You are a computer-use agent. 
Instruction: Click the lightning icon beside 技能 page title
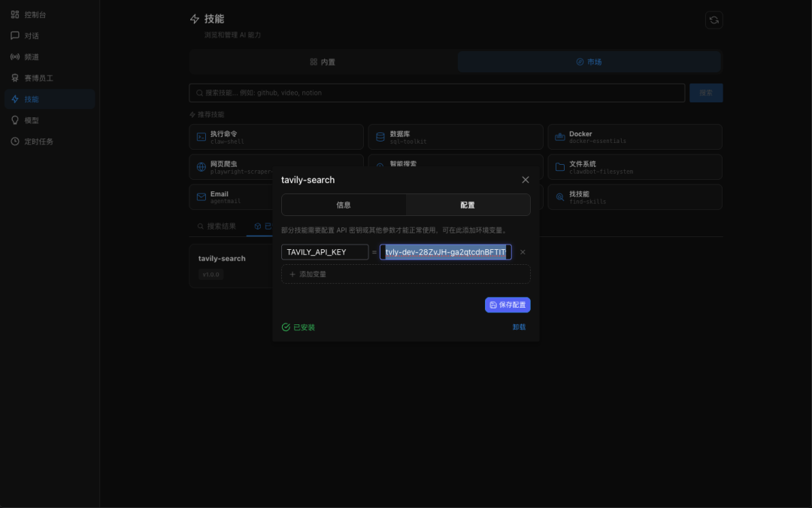click(195, 19)
